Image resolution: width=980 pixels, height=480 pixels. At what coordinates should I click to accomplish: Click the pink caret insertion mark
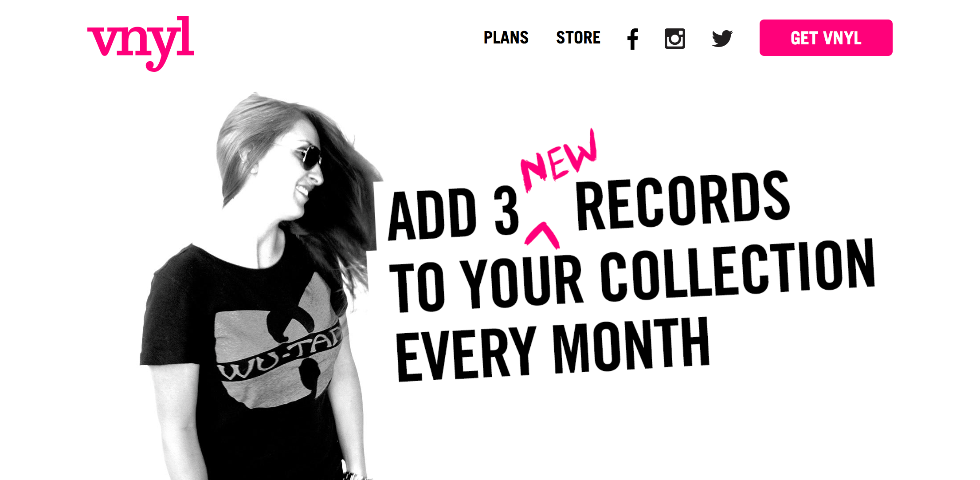point(541,234)
